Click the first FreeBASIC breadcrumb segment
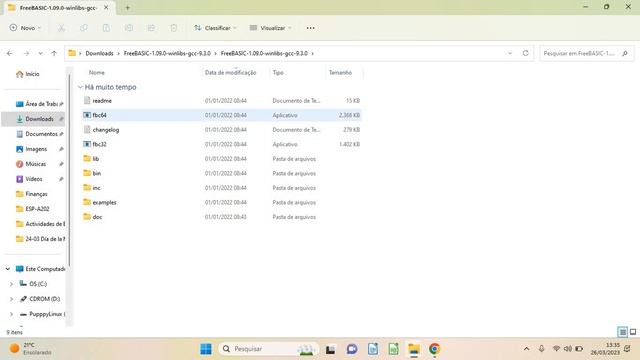640x360 pixels. pos(167,53)
